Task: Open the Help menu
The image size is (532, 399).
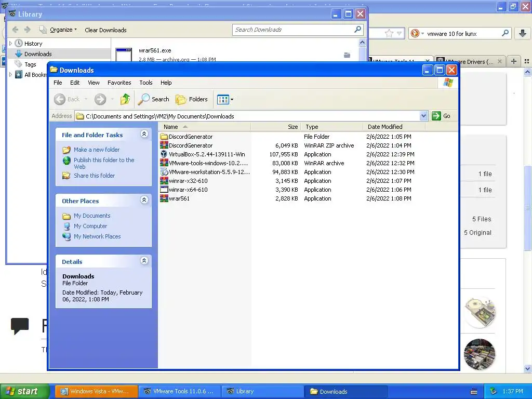Action: click(x=166, y=83)
